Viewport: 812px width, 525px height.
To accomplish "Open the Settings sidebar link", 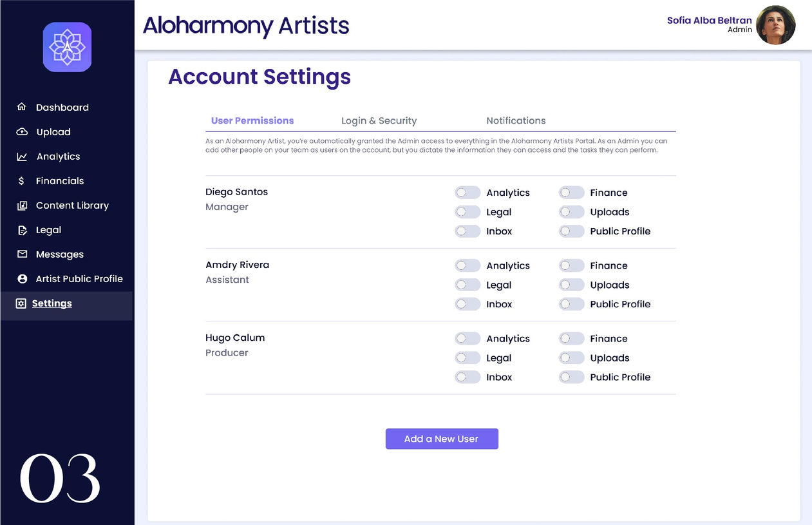I will point(52,303).
